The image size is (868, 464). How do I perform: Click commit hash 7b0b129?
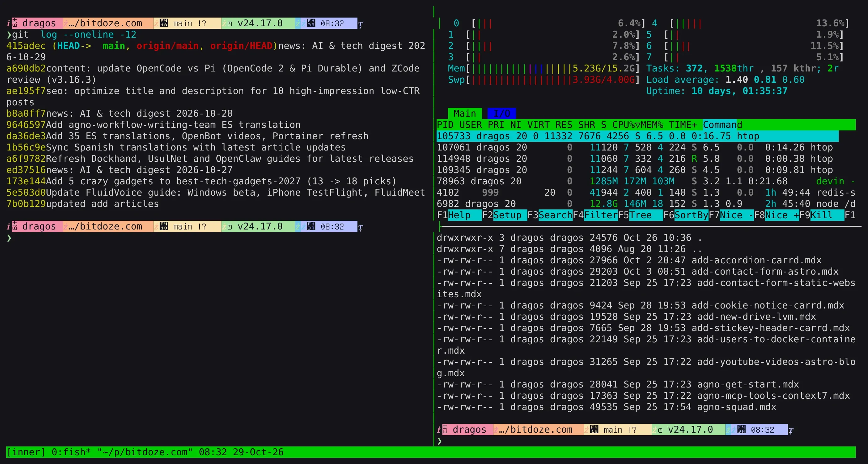pos(26,204)
